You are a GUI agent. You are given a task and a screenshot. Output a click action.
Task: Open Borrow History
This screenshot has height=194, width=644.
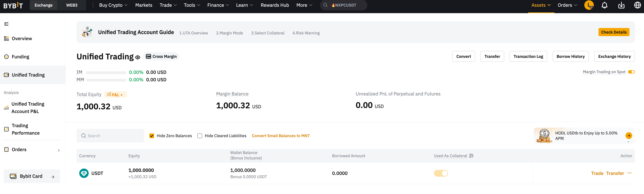[570, 57]
